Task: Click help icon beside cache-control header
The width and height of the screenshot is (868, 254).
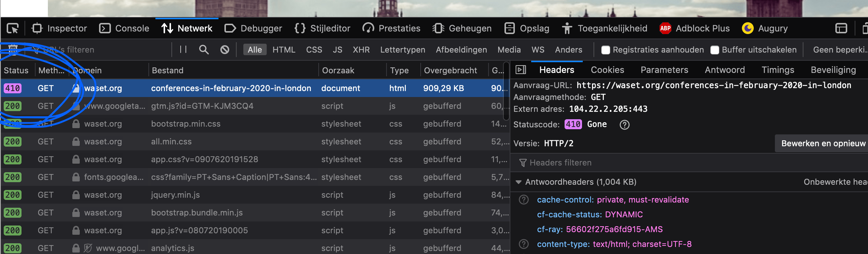Action: 524,200
